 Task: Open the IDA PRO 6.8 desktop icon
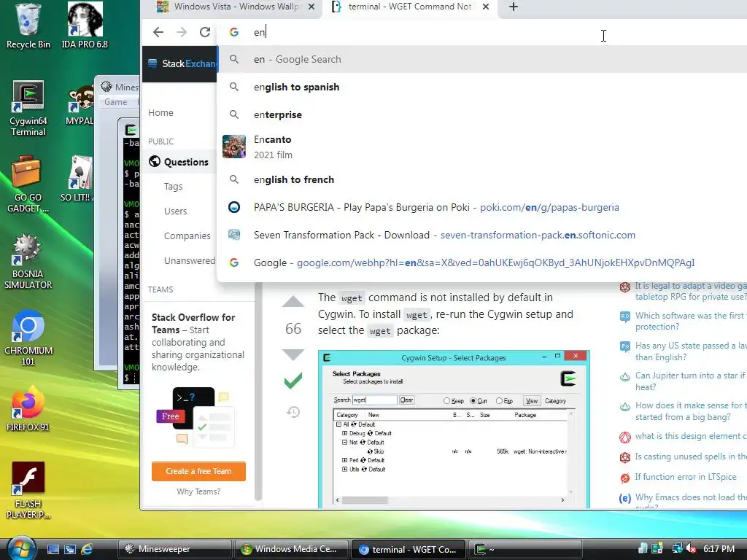(85, 26)
